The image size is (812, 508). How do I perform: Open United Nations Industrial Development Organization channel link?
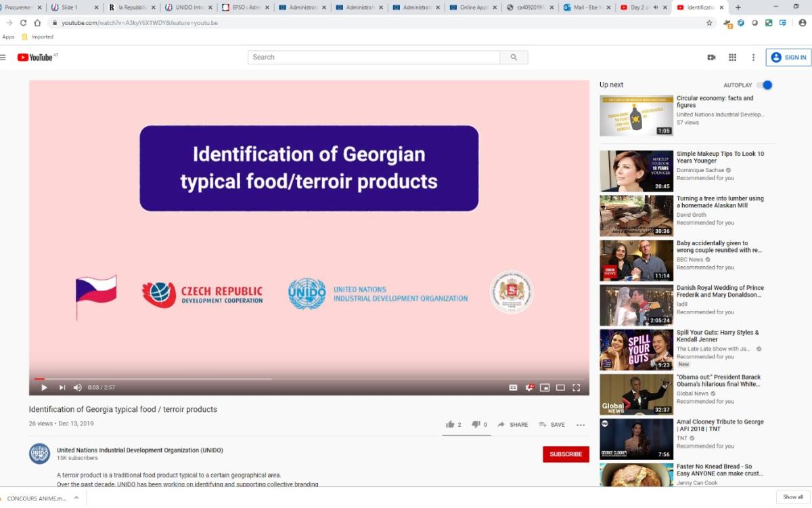pos(139,450)
